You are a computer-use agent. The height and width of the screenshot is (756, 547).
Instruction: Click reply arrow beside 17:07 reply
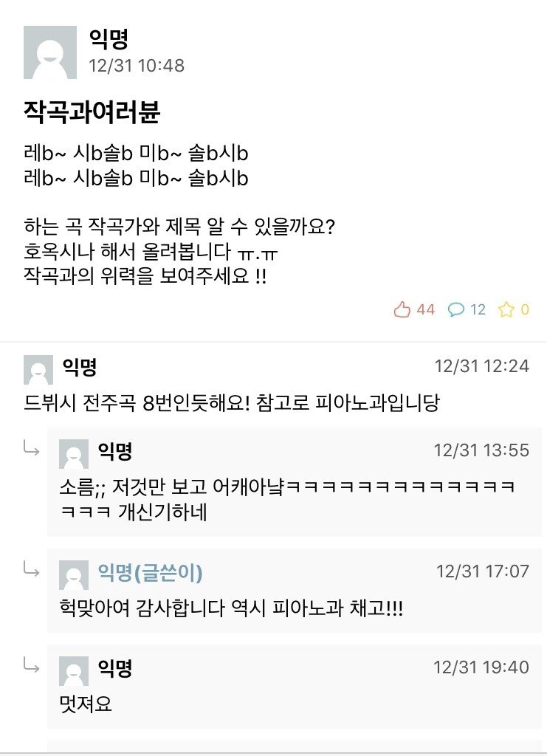tap(32, 569)
